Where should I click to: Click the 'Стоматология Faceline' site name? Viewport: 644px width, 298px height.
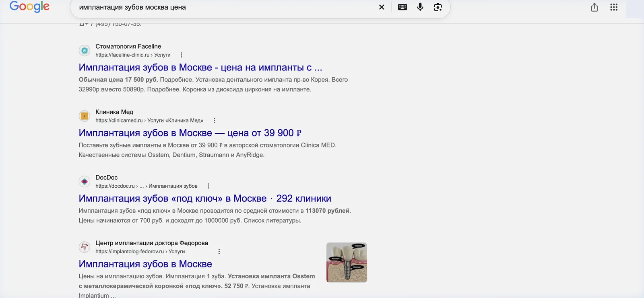coord(128,46)
